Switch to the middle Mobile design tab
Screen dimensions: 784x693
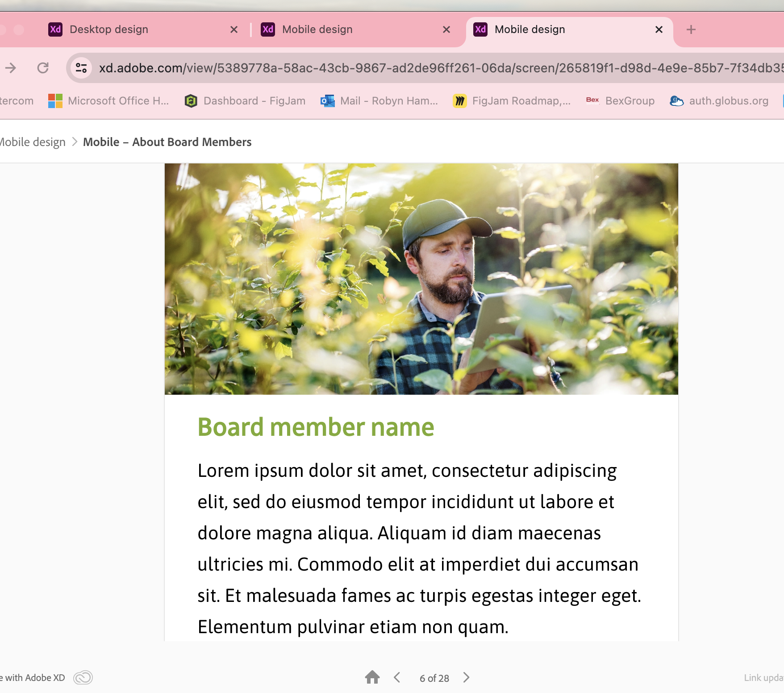[317, 29]
